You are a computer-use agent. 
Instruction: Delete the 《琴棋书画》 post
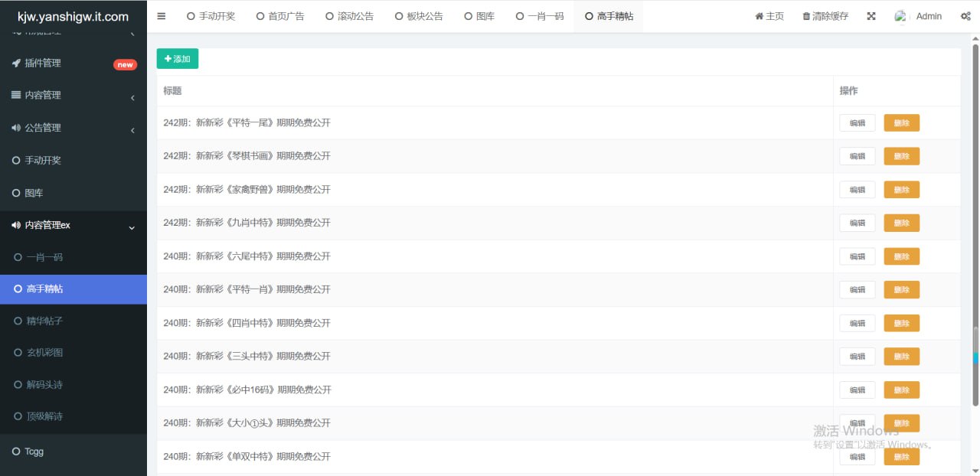point(901,156)
